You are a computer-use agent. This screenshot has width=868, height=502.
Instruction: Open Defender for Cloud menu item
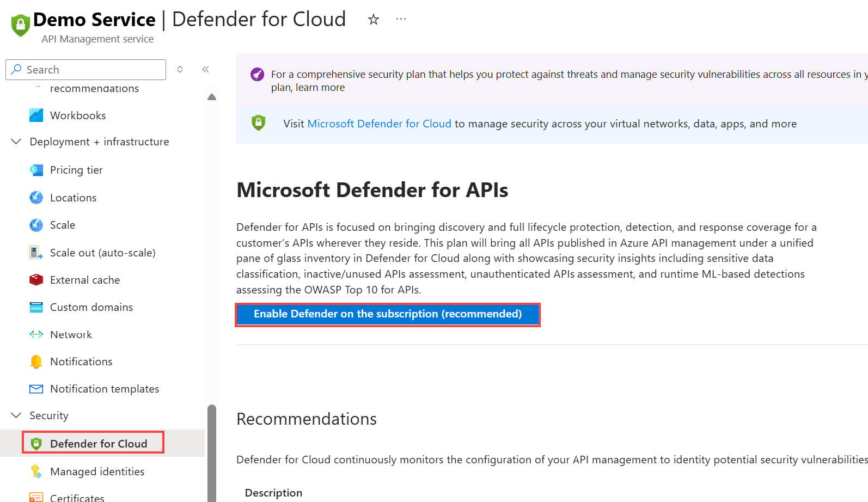99,444
